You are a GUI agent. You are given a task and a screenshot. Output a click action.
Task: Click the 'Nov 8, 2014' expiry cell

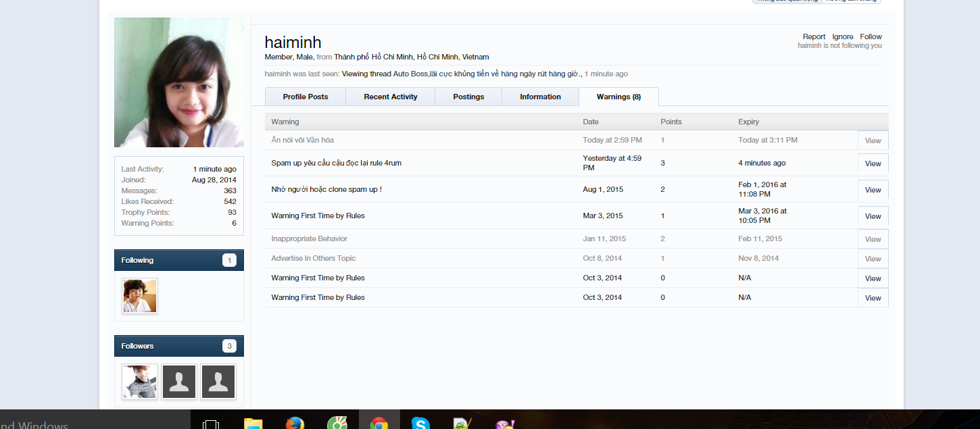[758, 258]
